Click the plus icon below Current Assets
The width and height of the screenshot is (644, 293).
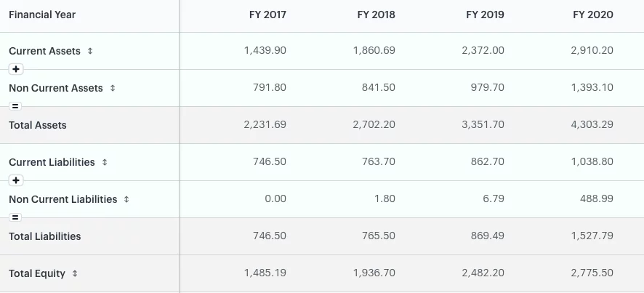coord(16,69)
